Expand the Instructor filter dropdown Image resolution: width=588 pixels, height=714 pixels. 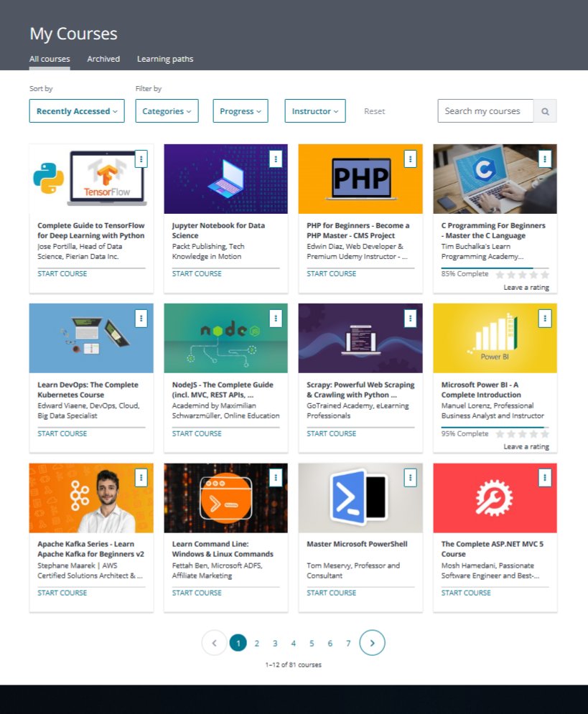(x=315, y=111)
